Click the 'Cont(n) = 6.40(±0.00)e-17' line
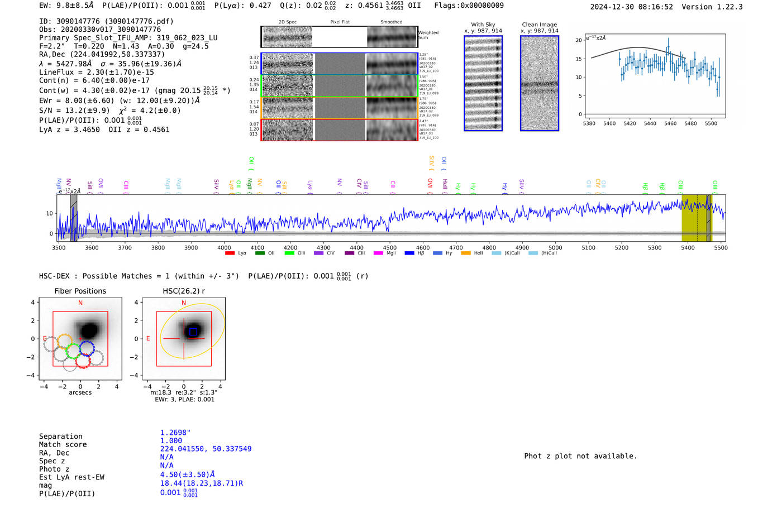 (94, 80)
